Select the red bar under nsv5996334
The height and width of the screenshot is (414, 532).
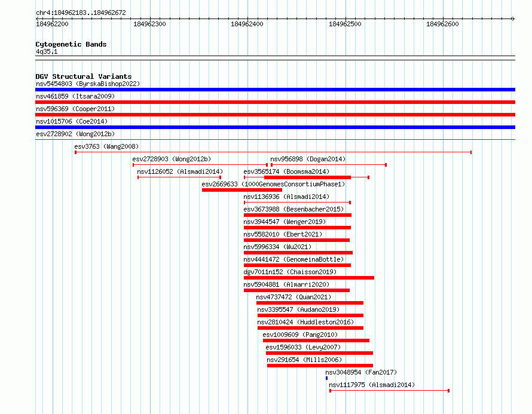pyautogui.click(x=298, y=253)
